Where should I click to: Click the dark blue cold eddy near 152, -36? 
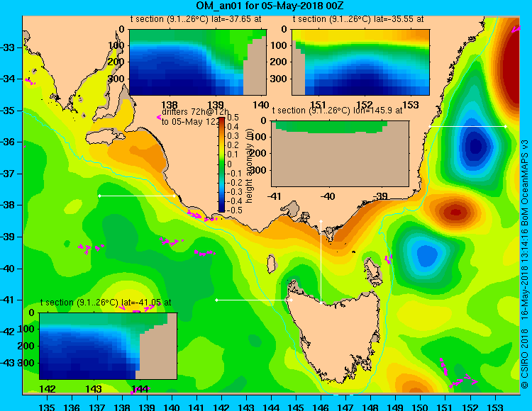475,146
